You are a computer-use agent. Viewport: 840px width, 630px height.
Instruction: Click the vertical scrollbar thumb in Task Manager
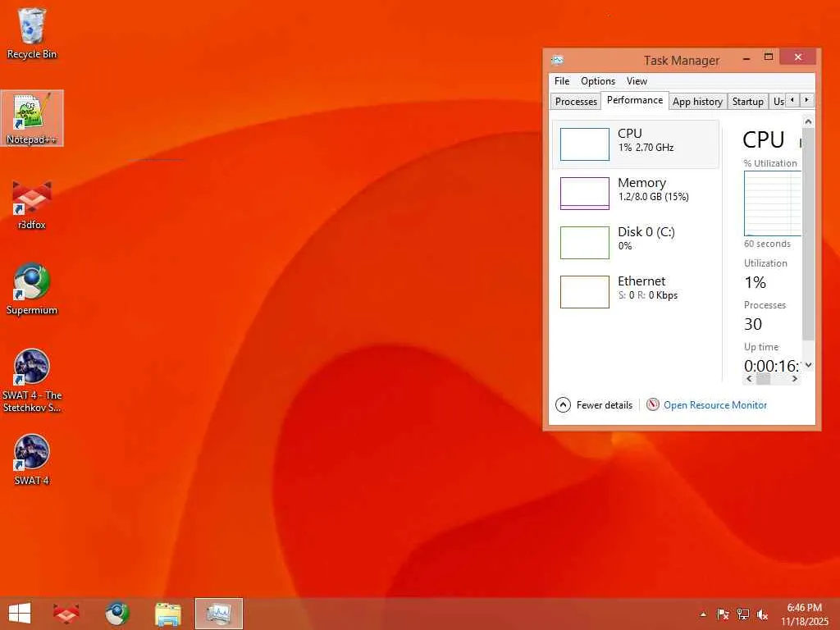point(808,234)
